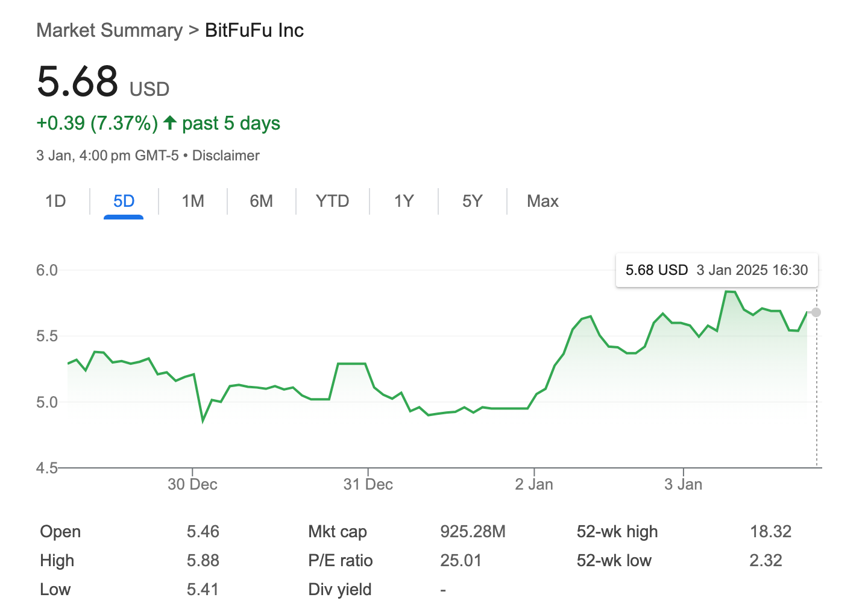Image resolution: width=868 pixels, height=609 pixels.
Task: Click the 2 Jan axis label
Action: [x=534, y=484]
